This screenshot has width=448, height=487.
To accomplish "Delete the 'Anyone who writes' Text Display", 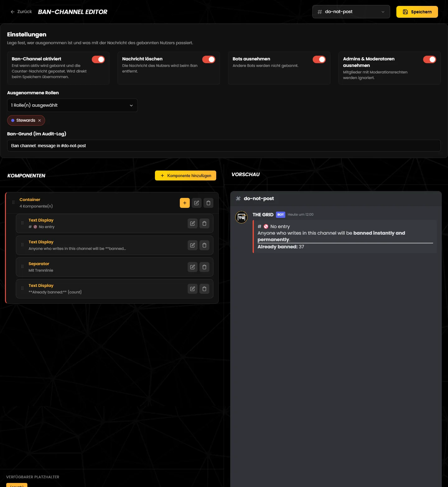I will [204, 245].
